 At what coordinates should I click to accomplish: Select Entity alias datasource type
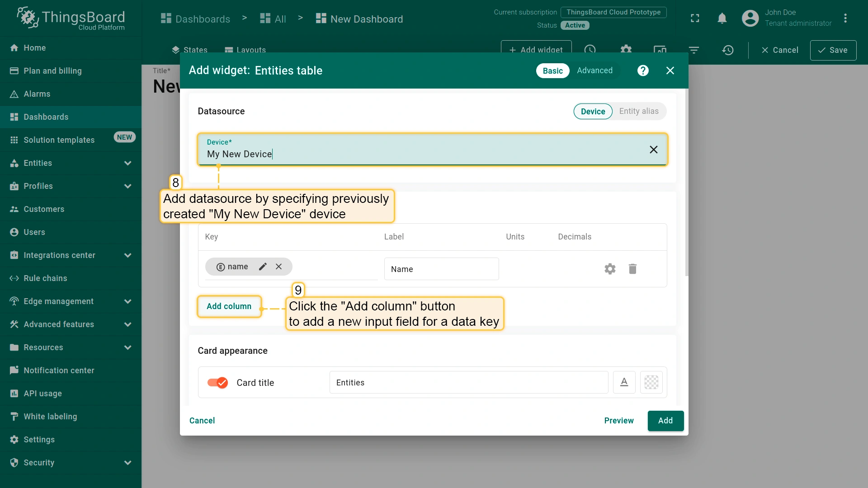638,111
